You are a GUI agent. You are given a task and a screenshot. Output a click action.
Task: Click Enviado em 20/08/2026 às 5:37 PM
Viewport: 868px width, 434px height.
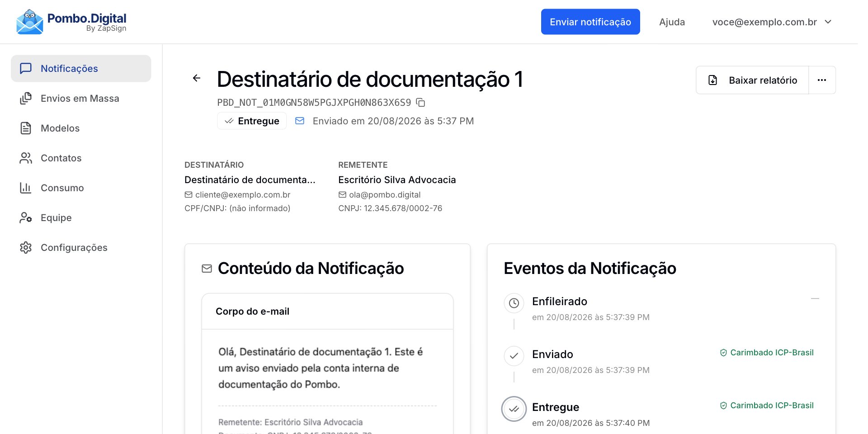pyautogui.click(x=393, y=121)
